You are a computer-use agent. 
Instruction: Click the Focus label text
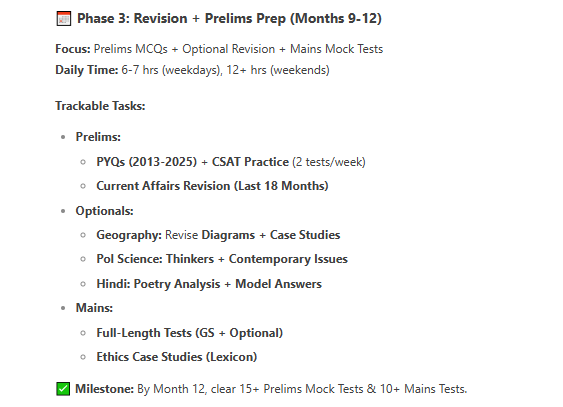point(73,49)
